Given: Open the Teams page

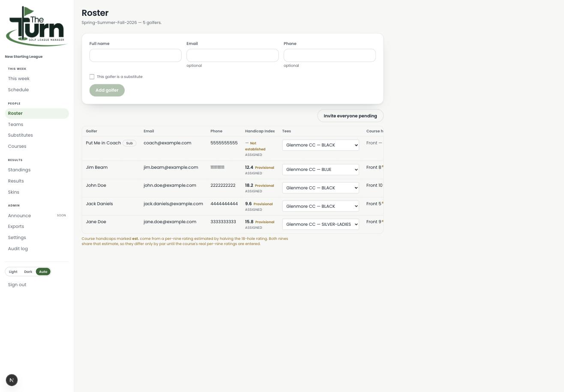Looking at the screenshot, I should tap(37, 125).
